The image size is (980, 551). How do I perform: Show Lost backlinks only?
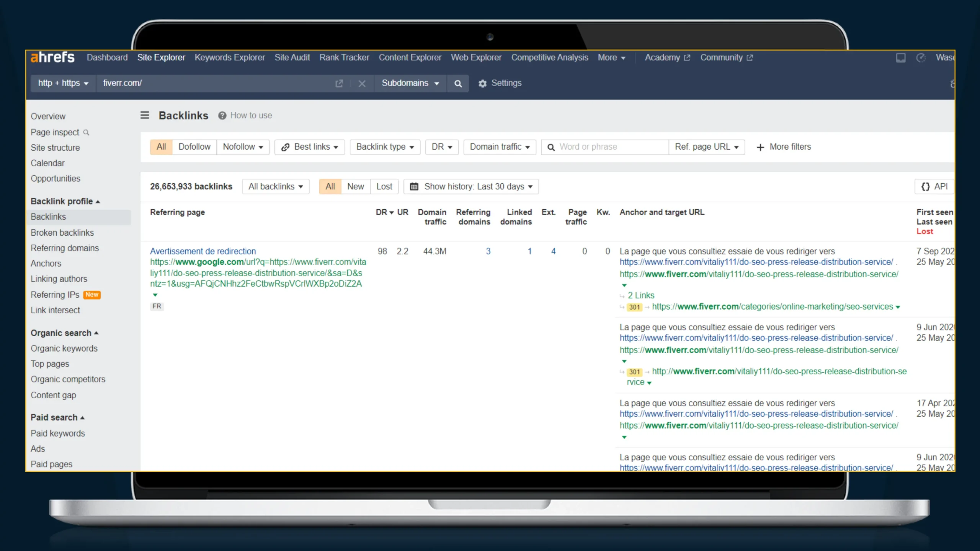(384, 186)
